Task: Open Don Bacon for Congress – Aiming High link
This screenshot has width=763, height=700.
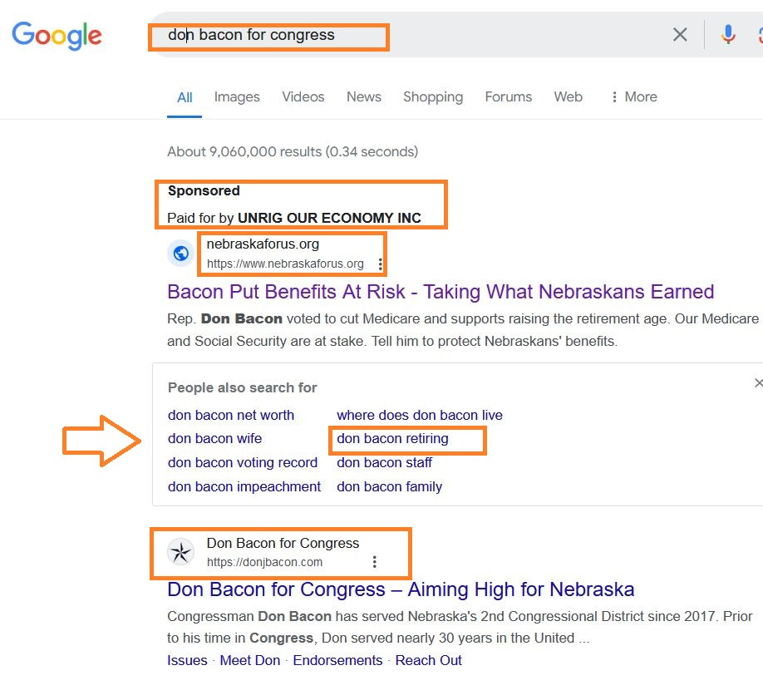Action: point(401,589)
